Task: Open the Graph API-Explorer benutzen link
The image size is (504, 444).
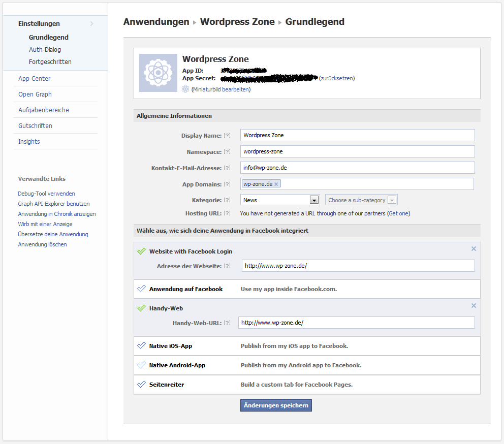Action: click(54, 204)
